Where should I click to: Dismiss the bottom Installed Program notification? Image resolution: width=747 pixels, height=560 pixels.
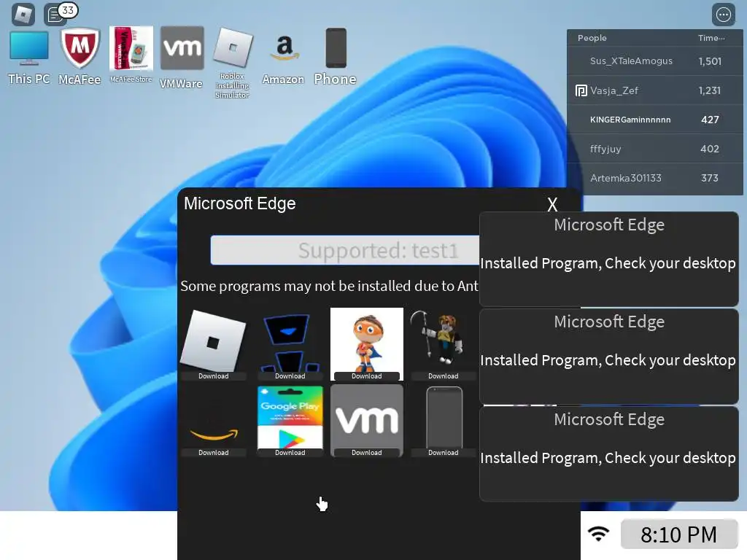tap(609, 454)
